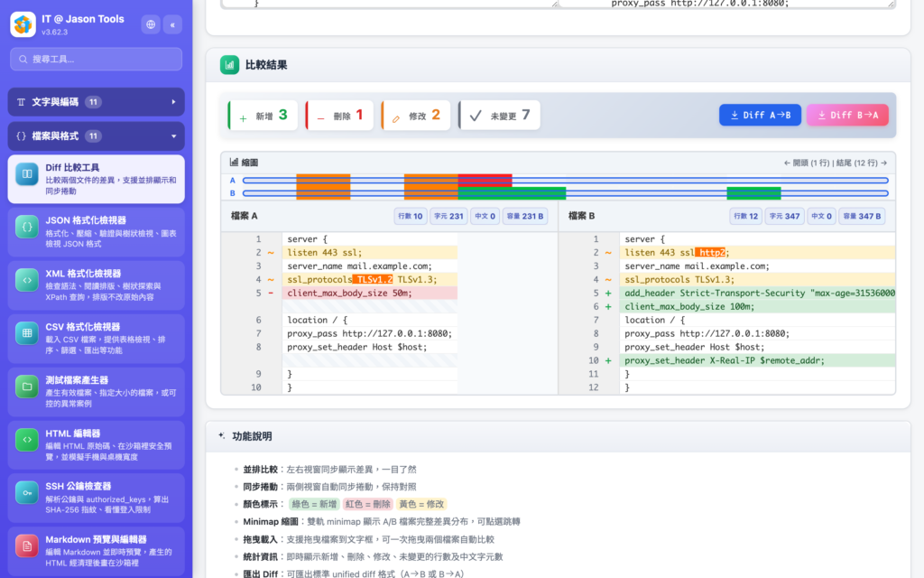This screenshot has width=924, height=578.
Task: Click the rightmost green block in minimap B
Action: [x=753, y=193]
